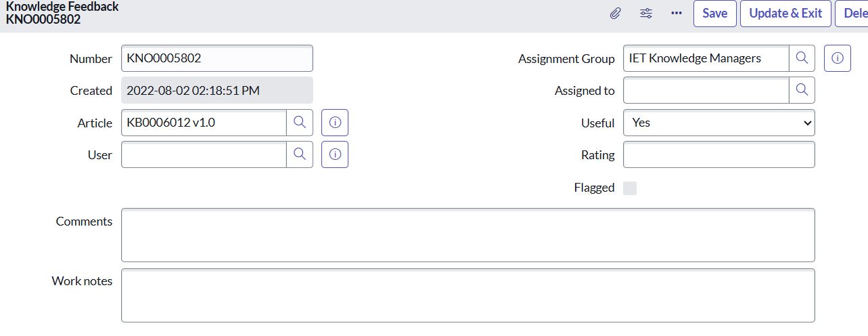Click the Save button
This screenshot has width=868, height=336.
(x=714, y=14)
